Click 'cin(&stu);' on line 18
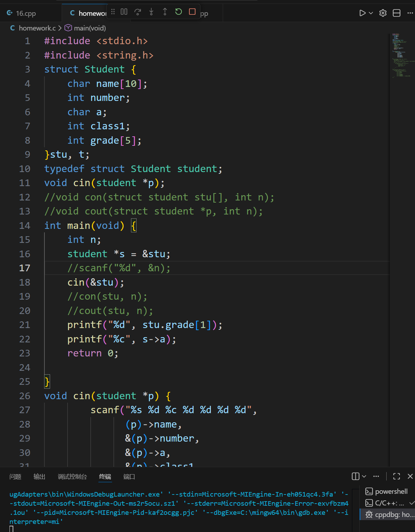The width and height of the screenshot is (415, 532). 96,282
